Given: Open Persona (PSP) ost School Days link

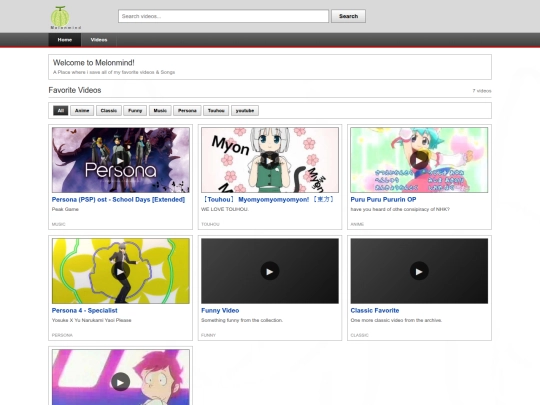Looking at the screenshot, I should pos(118,200).
